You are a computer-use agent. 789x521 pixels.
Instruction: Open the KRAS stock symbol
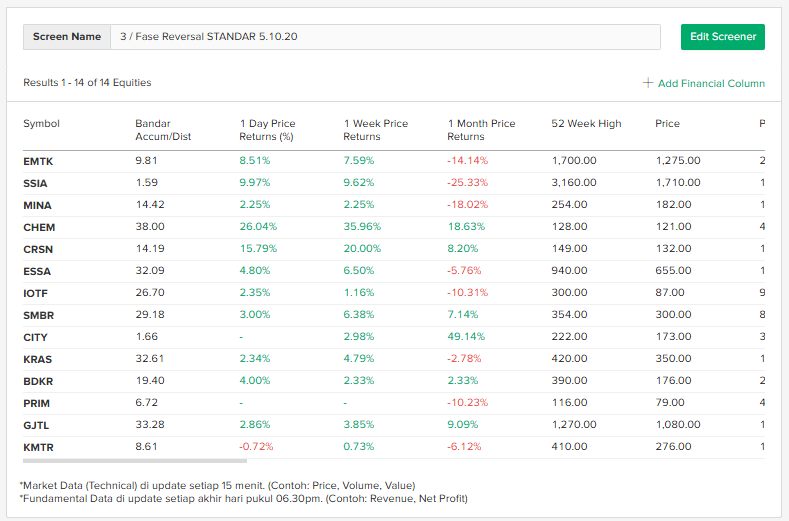point(37,359)
